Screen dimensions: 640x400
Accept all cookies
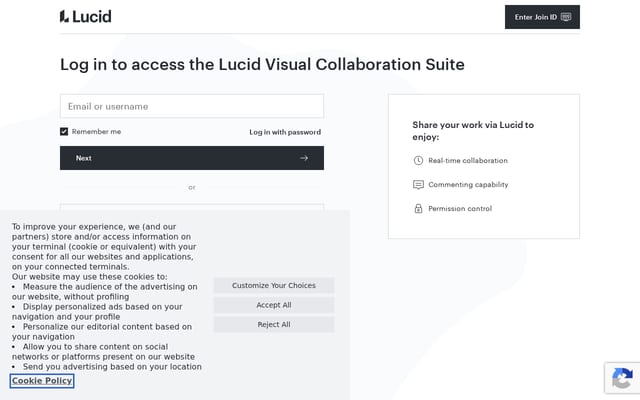click(x=274, y=305)
